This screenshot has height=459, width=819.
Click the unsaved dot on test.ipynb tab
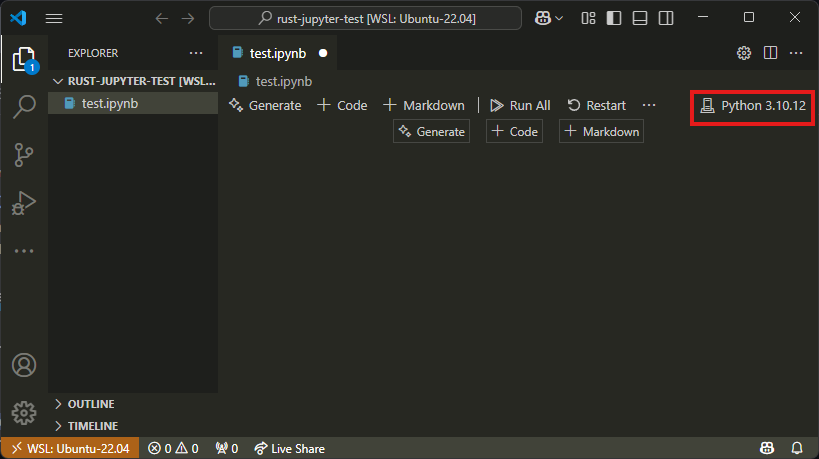[x=323, y=53]
